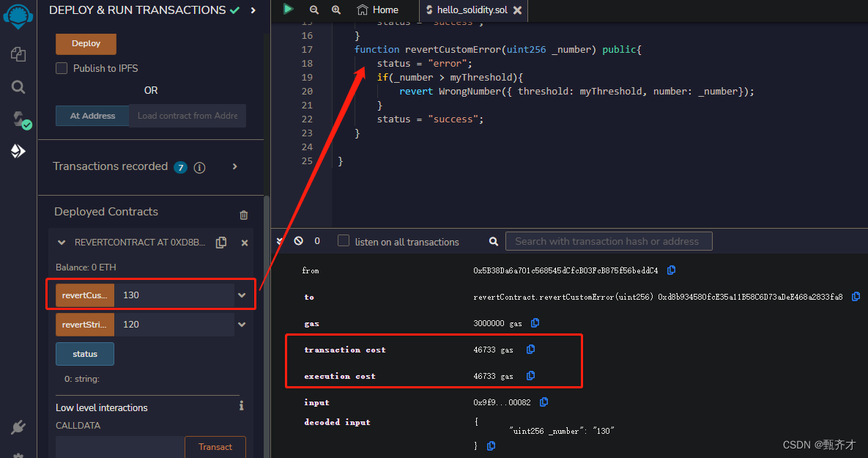868x458 pixels.
Task: Select the "transaction cost" label
Action: pyautogui.click(x=345, y=350)
